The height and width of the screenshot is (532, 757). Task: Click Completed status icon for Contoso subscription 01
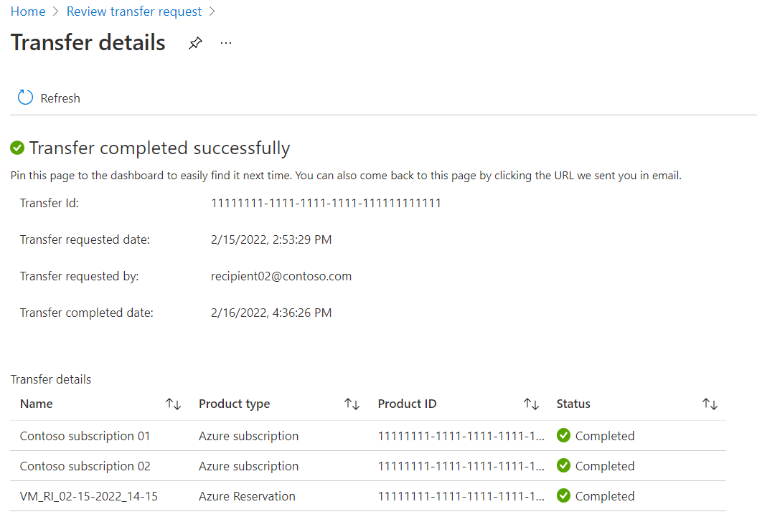pos(564,436)
